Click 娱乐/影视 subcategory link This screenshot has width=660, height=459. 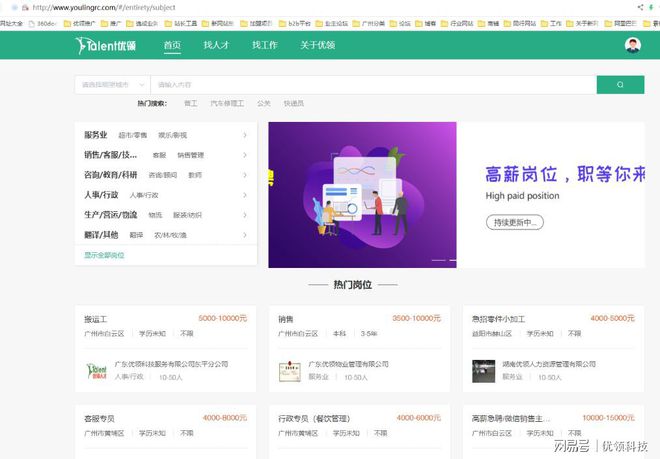point(173,135)
